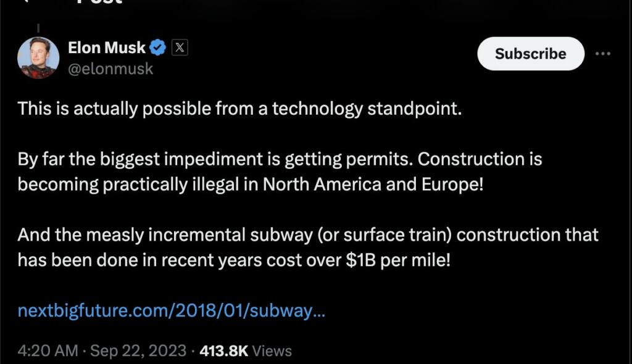Click the partially visible Post header title
This screenshot has height=364, width=632.
point(99,2)
